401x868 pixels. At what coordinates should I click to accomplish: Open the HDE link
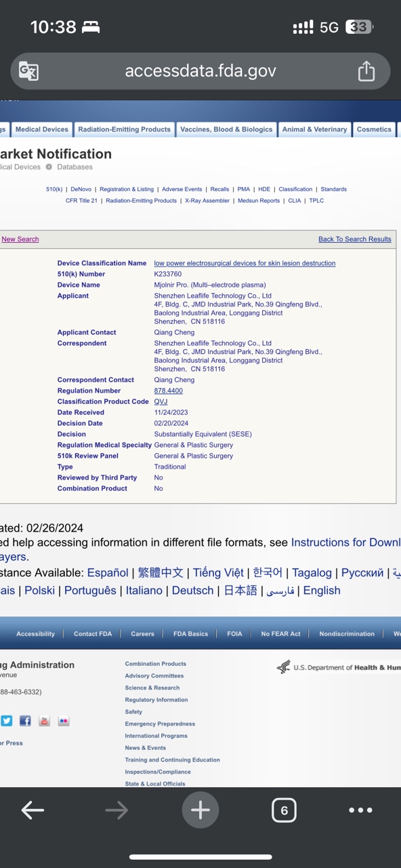(264, 189)
